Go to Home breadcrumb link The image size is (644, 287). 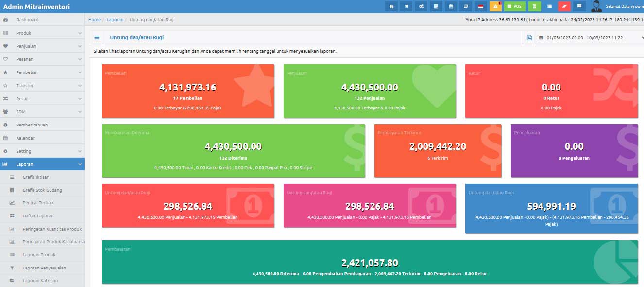click(x=94, y=20)
